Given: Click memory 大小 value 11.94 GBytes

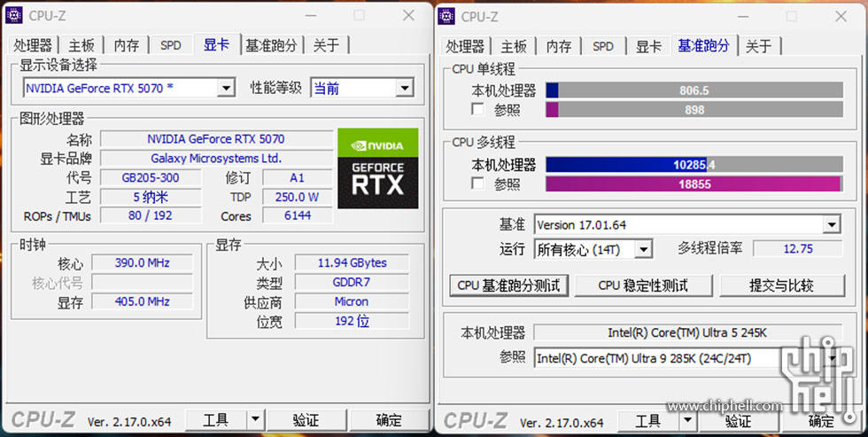Looking at the screenshot, I should click(x=353, y=262).
